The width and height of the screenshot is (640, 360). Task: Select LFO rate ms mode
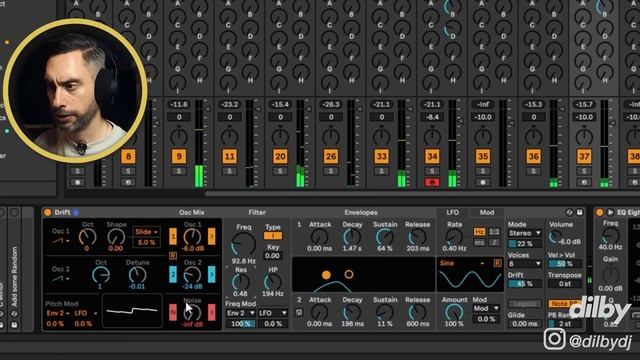(x=479, y=242)
